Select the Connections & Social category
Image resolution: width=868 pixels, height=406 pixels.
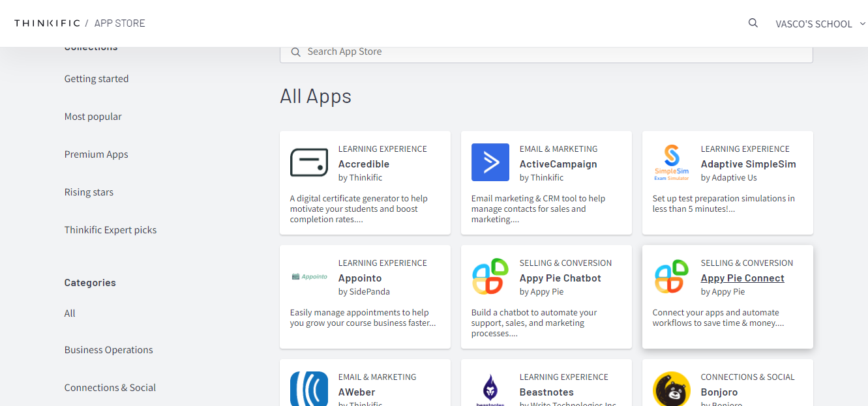click(110, 388)
